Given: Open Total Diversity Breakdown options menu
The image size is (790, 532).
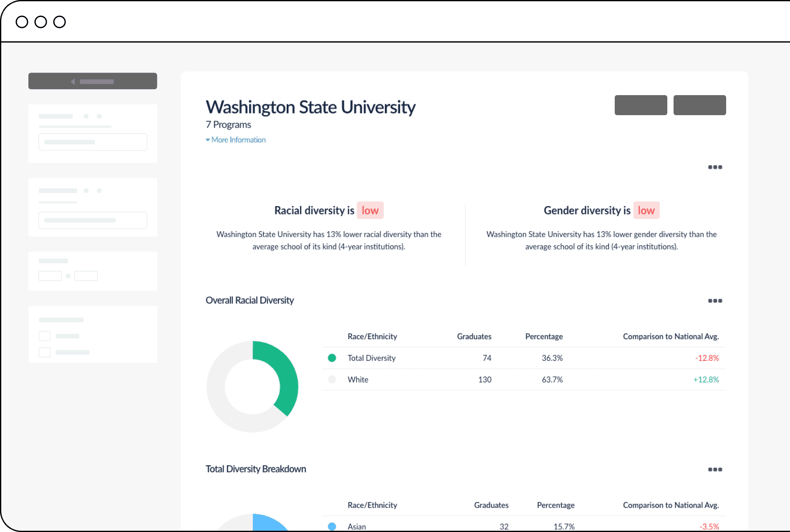Looking at the screenshot, I should pos(714,469).
